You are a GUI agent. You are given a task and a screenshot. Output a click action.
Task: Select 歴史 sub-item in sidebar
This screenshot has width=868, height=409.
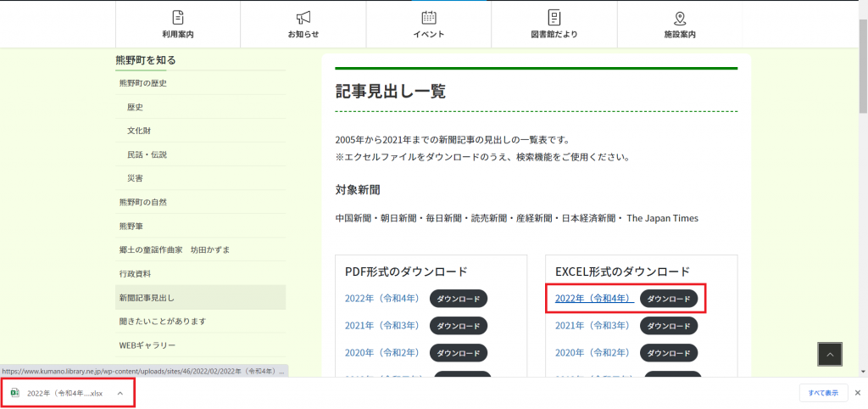click(x=135, y=107)
